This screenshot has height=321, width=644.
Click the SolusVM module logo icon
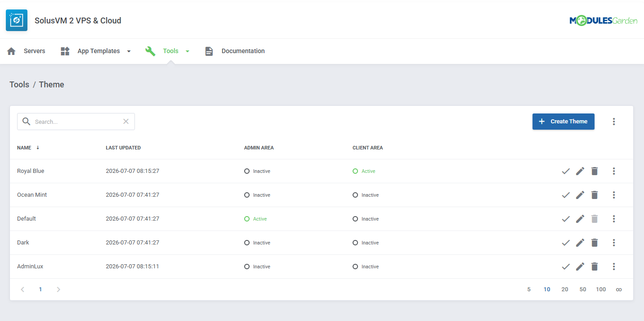17,20
